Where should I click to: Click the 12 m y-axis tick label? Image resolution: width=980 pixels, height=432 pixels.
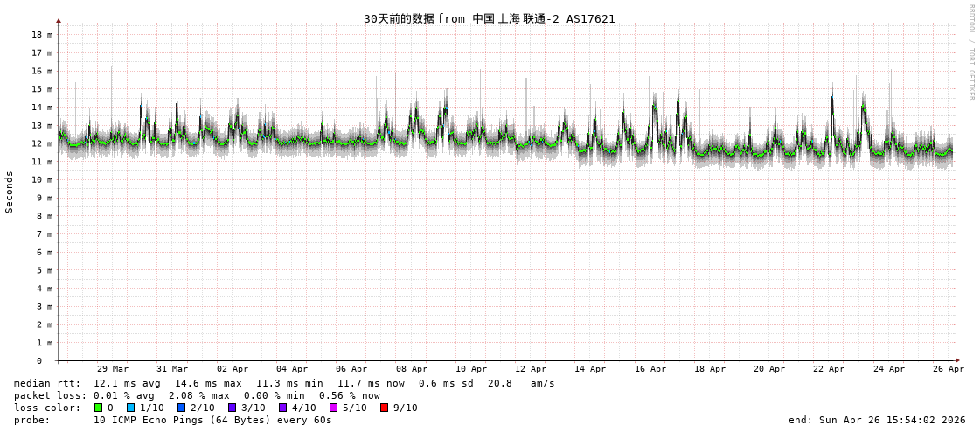(x=42, y=143)
